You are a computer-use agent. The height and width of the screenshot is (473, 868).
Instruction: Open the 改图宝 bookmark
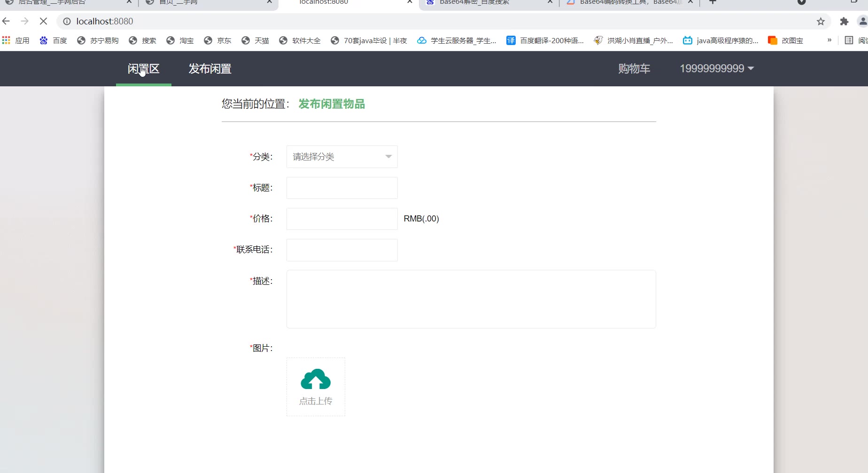click(786, 40)
